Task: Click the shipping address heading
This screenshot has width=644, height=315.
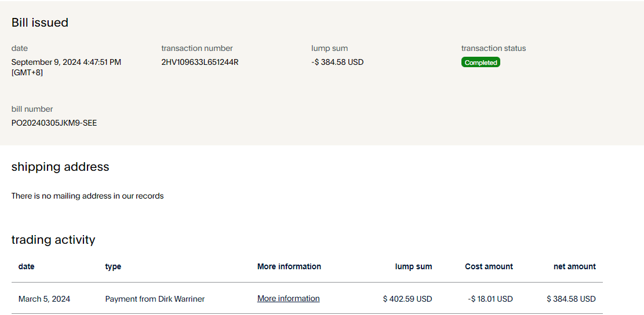Action: (x=60, y=167)
